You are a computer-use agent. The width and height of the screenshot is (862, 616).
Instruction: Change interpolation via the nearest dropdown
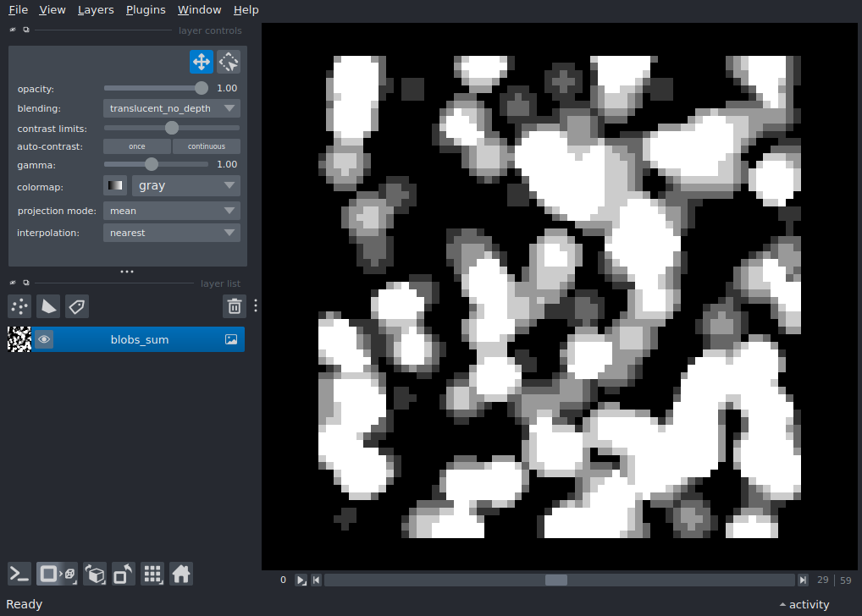coord(171,233)
